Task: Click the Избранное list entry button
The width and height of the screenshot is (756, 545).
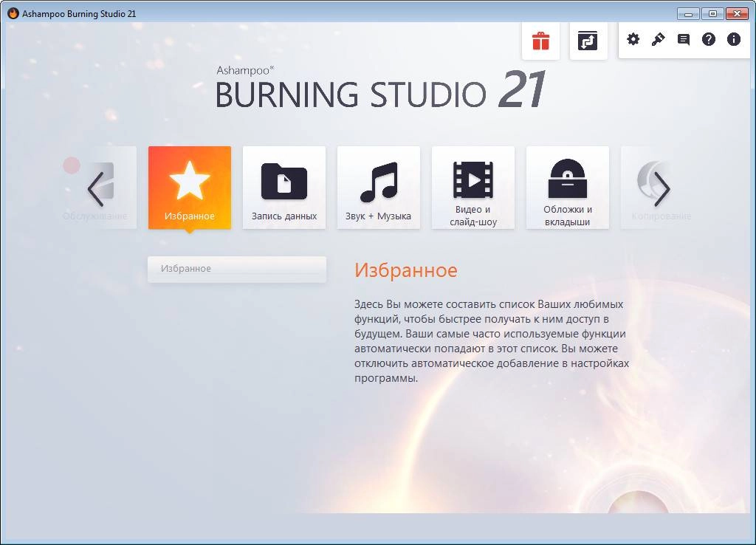Action: pyautogui.click(x=237, y=269)
